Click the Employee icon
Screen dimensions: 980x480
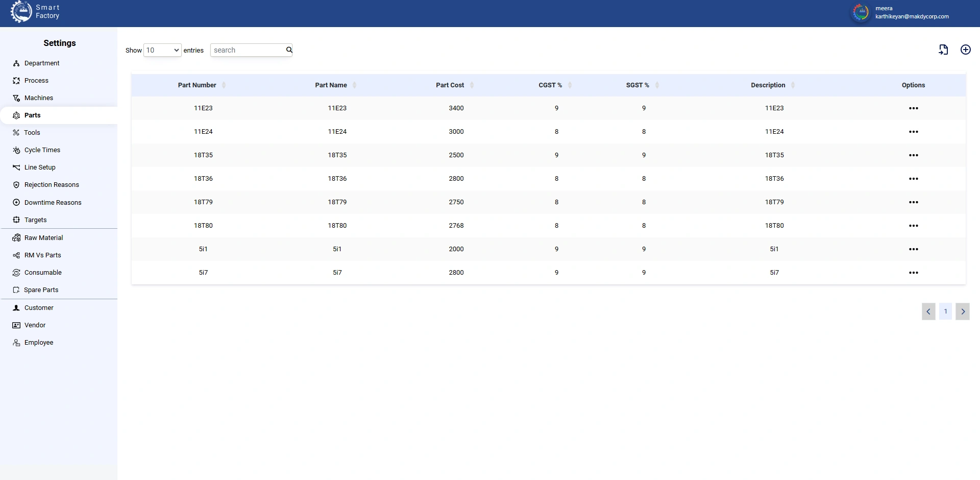coord(16,343)
